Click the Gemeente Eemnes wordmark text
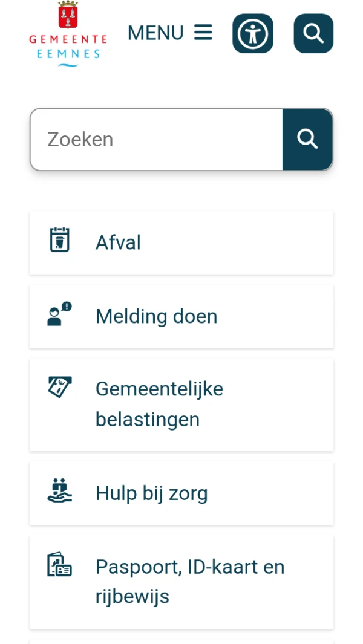Image resolution: width=363 pixels, height=644 pixels. tap(68, 47)
